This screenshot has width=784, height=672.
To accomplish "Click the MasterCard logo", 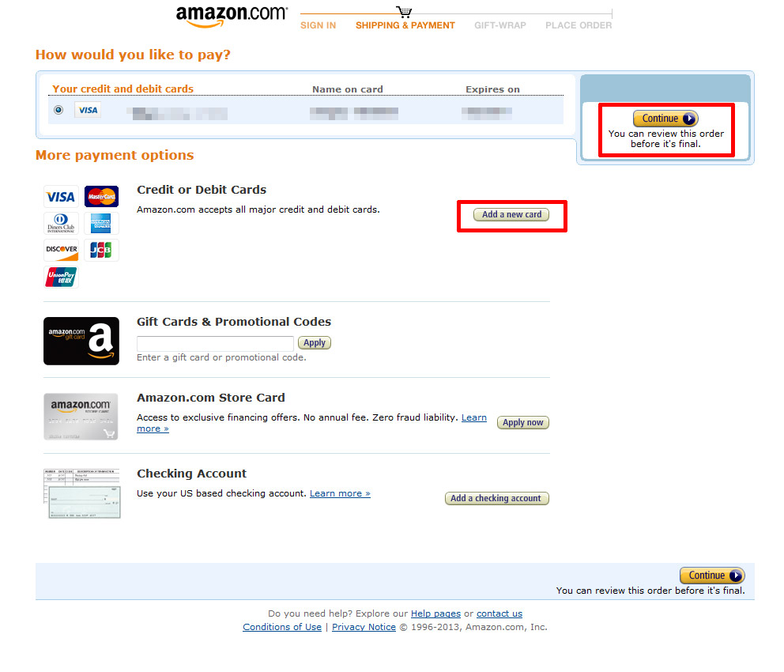I will tap(101, 197).
